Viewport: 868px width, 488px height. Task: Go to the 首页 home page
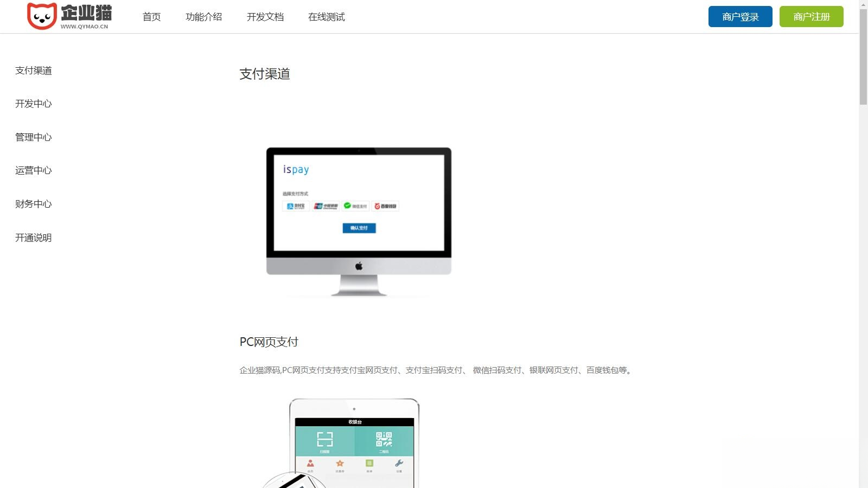(151, 17)
